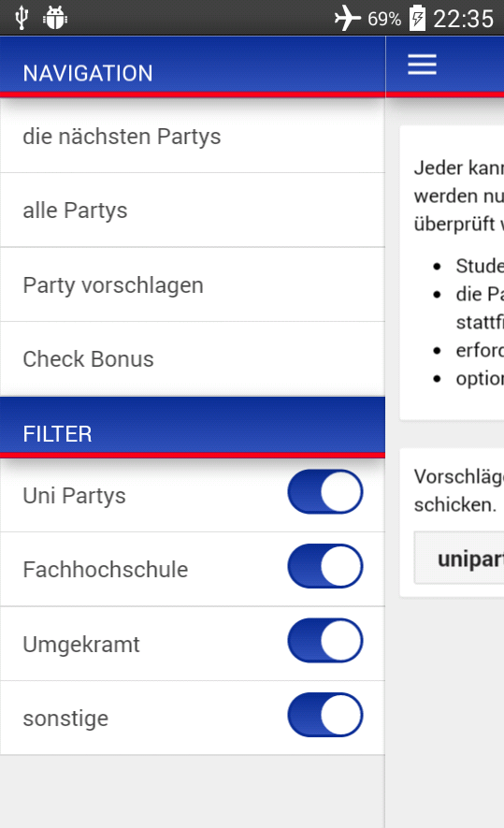Tap the USB debugging bug icon

(x=55, y=18)
